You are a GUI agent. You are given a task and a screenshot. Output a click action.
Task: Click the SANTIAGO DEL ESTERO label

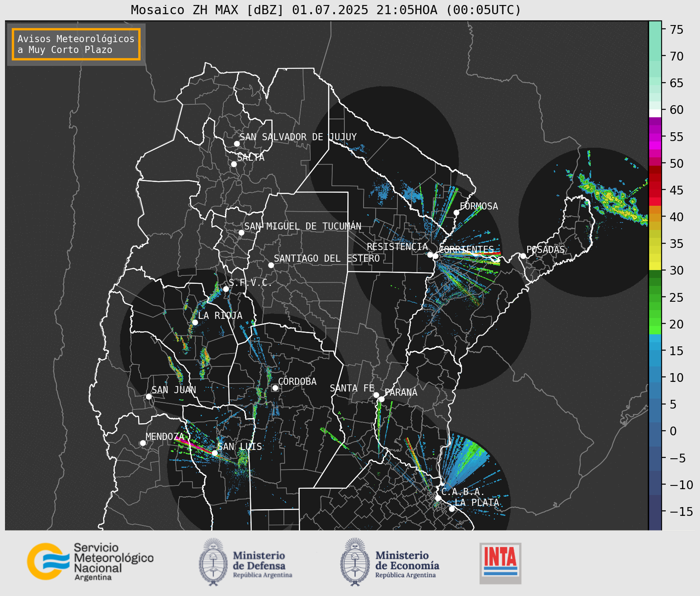point(327,258)
